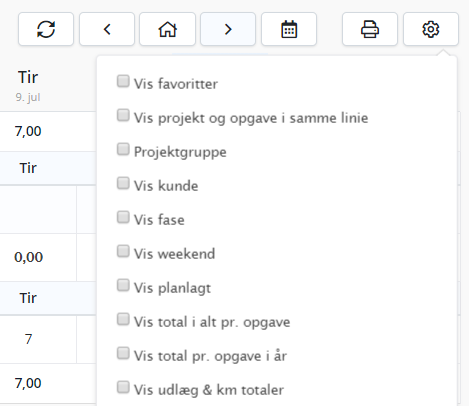469x406 pixels.
Task: Turn on Vis weekend checkbox
Action: (123, 251)
